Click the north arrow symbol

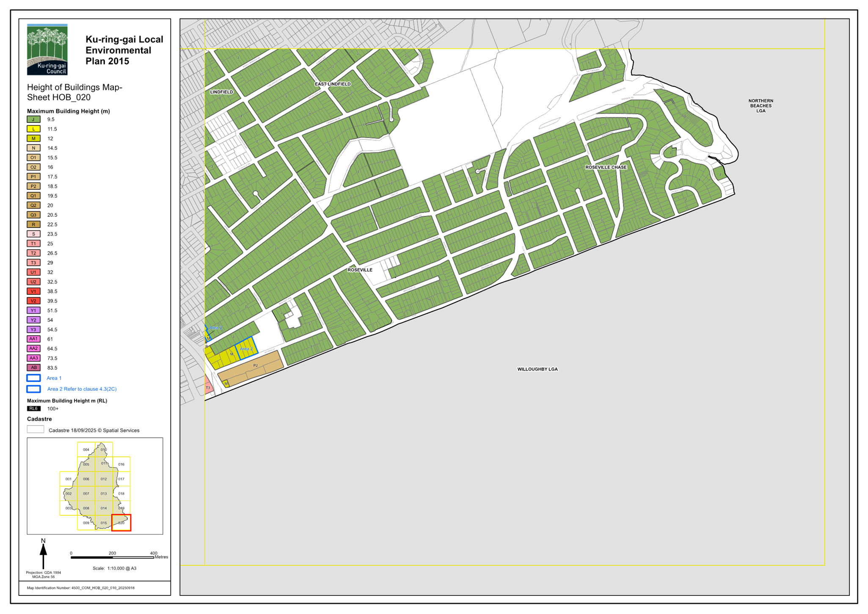(43, 554)
